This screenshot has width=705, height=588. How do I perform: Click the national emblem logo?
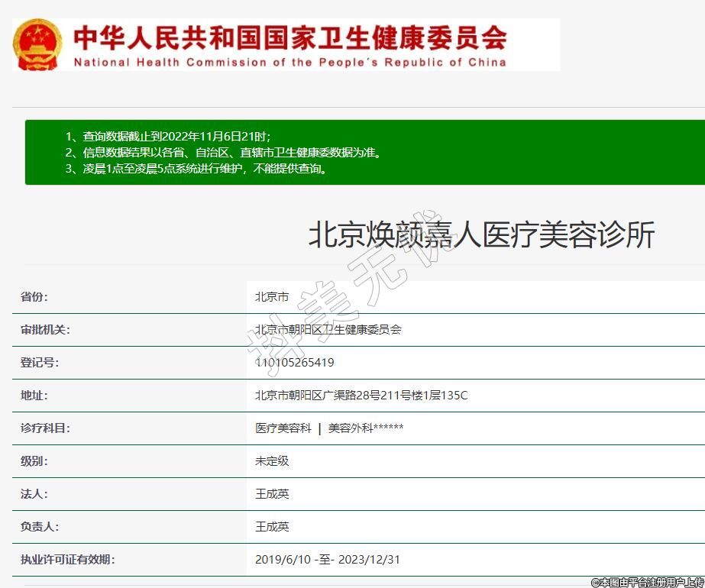[x=37, y=45]
